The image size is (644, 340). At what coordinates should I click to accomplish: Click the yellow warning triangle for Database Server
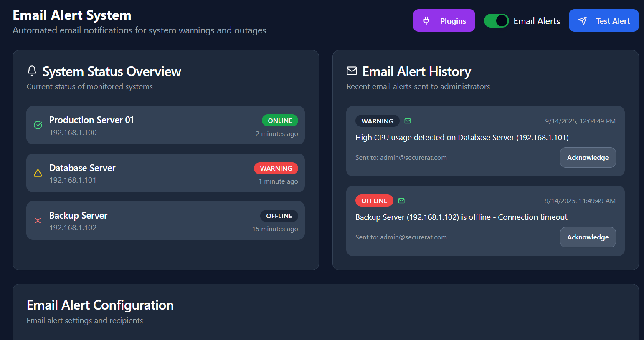tap(38, 173)
